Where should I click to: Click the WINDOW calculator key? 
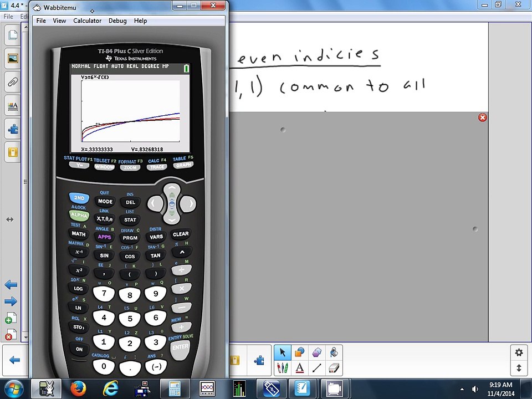pos(104,167)
